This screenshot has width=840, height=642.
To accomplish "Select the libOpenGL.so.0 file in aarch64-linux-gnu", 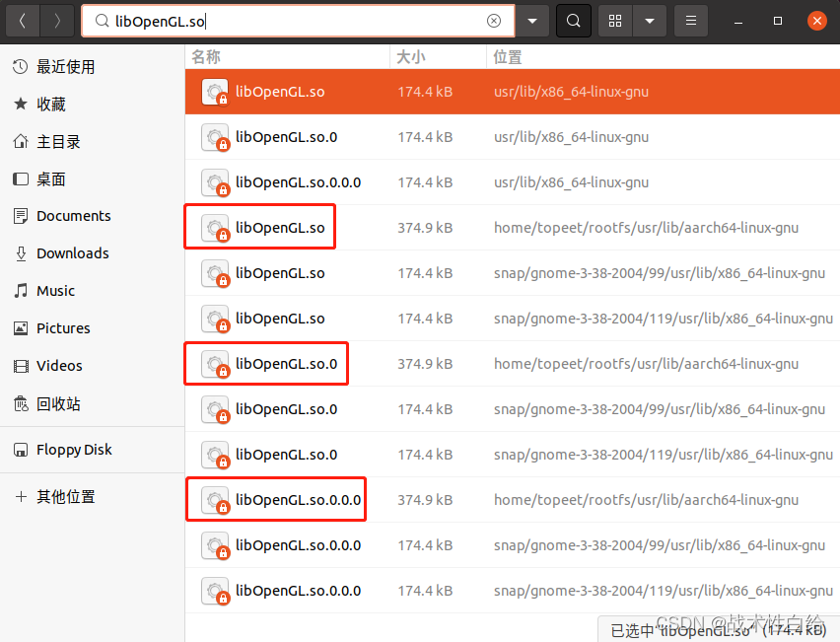I will click(x=285, y=363).
